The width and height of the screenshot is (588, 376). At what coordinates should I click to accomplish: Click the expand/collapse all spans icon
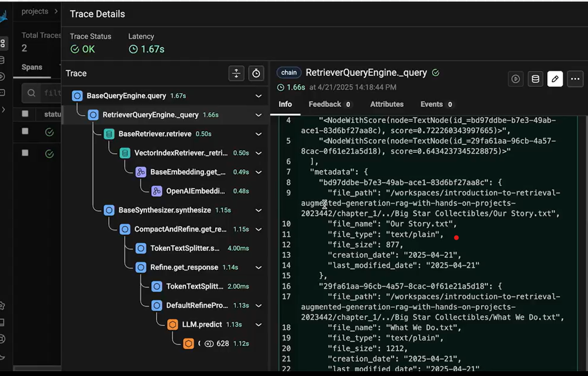click(236, 73)
